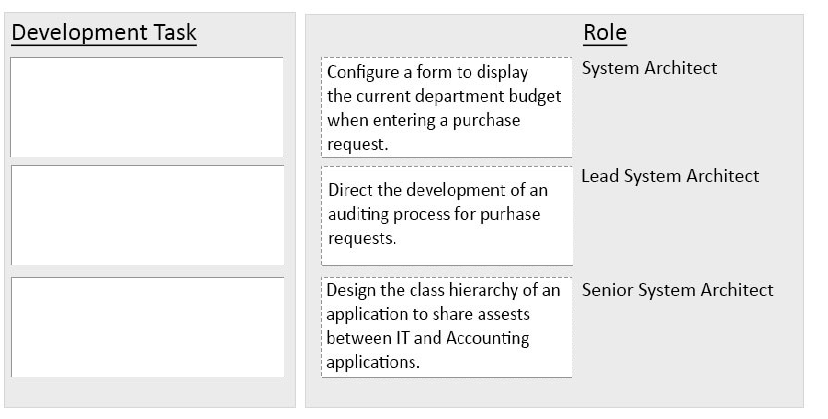This screenshot has height=419, width=828.
Task: Click the Senior System Architect role label
Action: pos(678,290)
